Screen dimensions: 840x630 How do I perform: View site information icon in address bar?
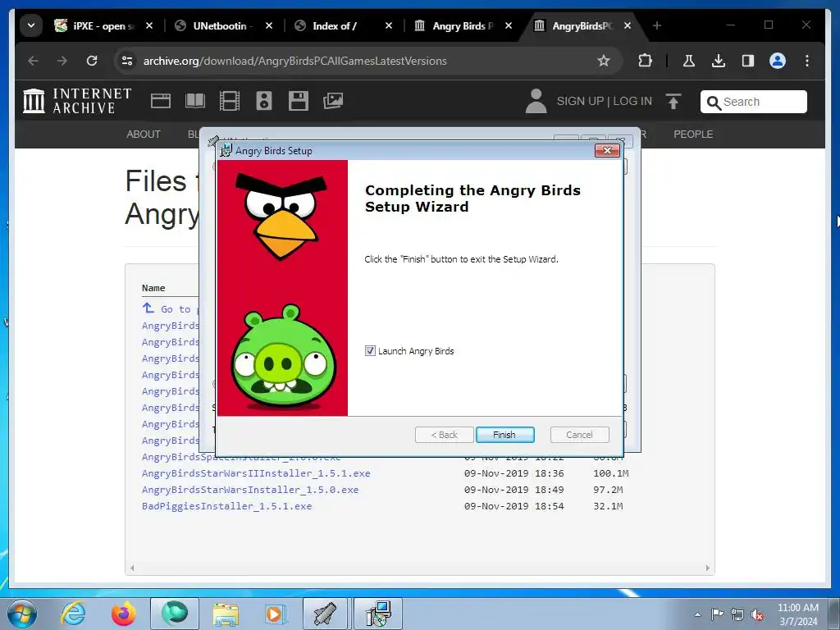pyautogui.click(x=127, y=61)
